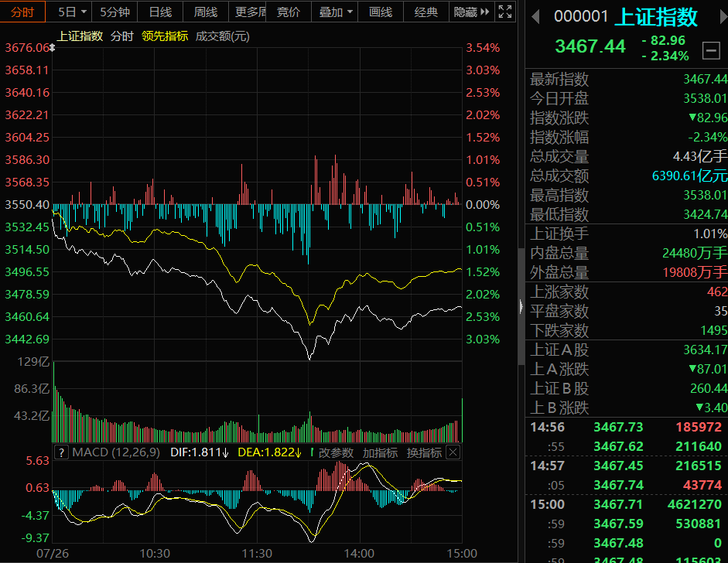Viewport: 728px width, 563px height.
Task: Go to next stock with right arrow
Action: (723, 17)
